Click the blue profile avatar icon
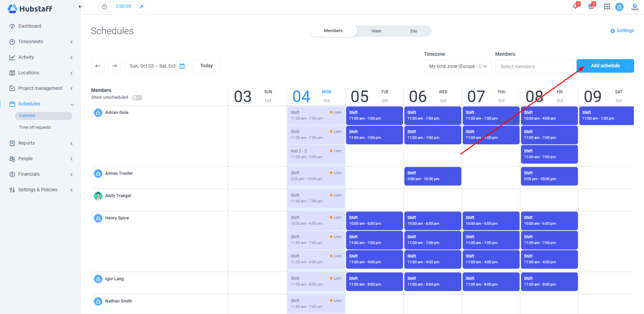This screenshot has height=314, width=644. (x=619, y=7)
